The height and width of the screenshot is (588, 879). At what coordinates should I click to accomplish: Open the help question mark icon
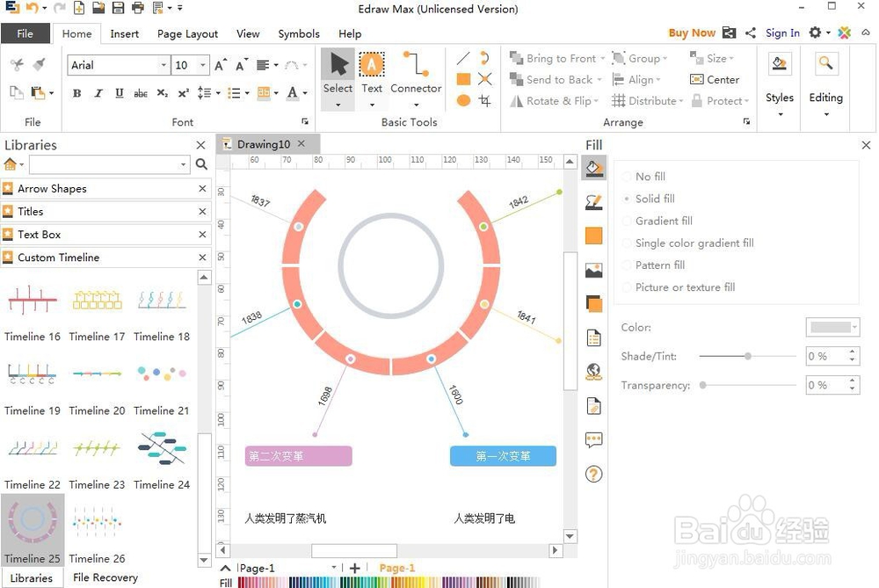[593, 475]
